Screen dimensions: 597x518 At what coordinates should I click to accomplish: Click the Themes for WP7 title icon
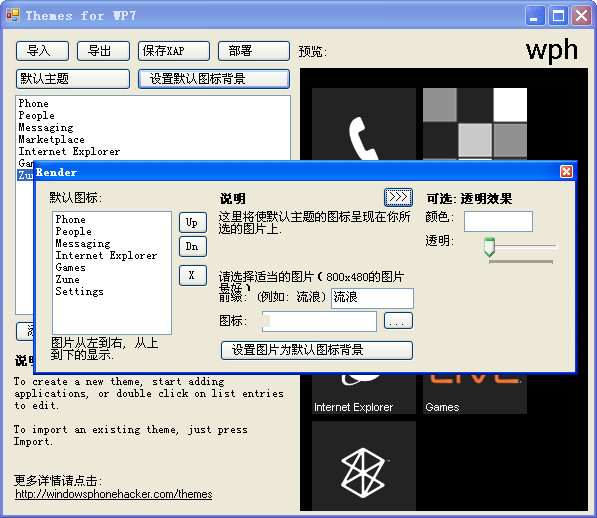click(x=13, y=16)
